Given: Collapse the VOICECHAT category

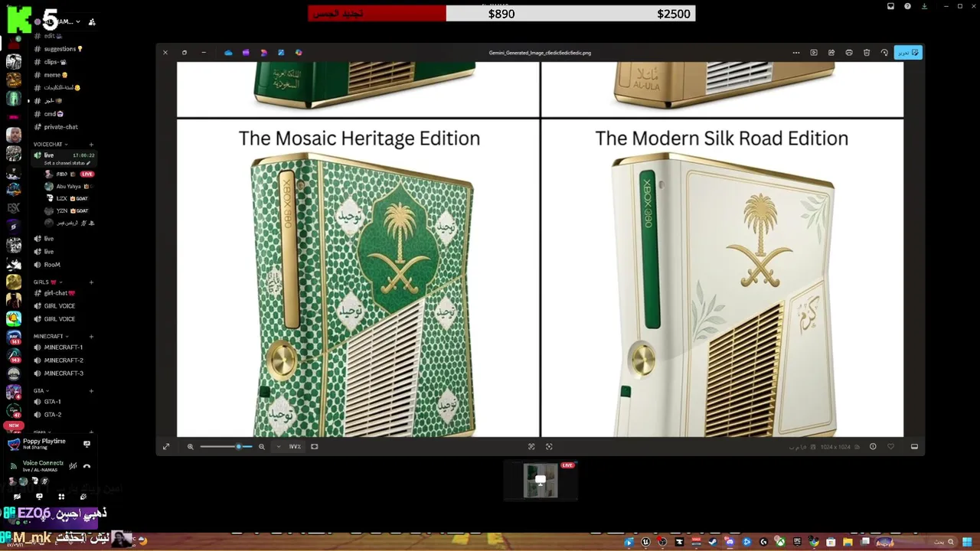Looking at the screenshot, I should (x=50, y=145).
